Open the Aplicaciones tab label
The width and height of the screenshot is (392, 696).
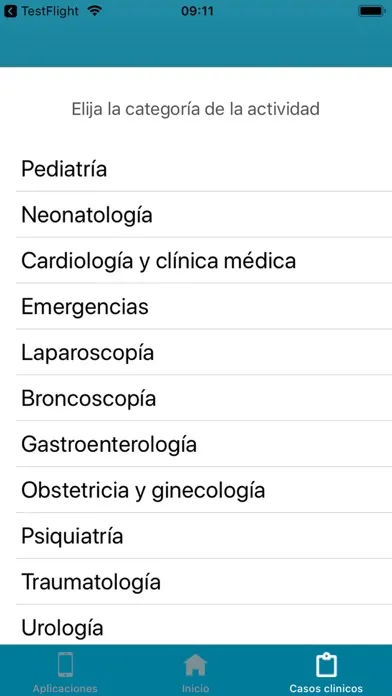[65, 688]
